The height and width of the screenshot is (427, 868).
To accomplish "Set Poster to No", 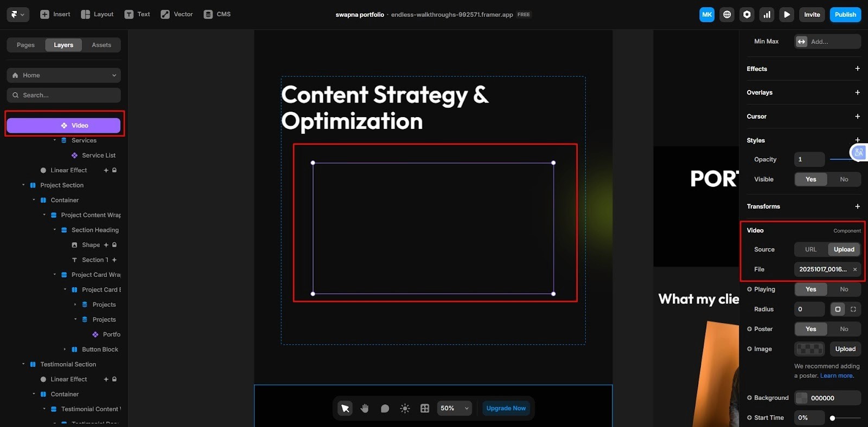I will (x=844, y=329).
